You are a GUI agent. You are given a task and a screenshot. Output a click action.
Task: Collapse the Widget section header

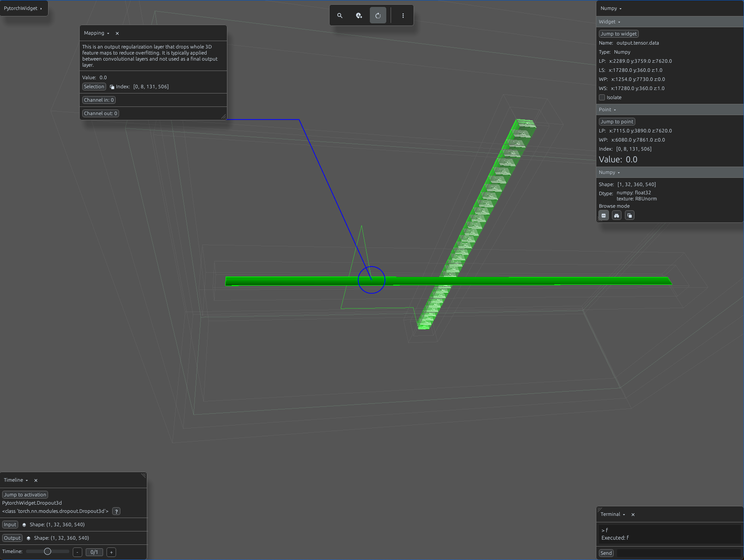pos(670,22)
